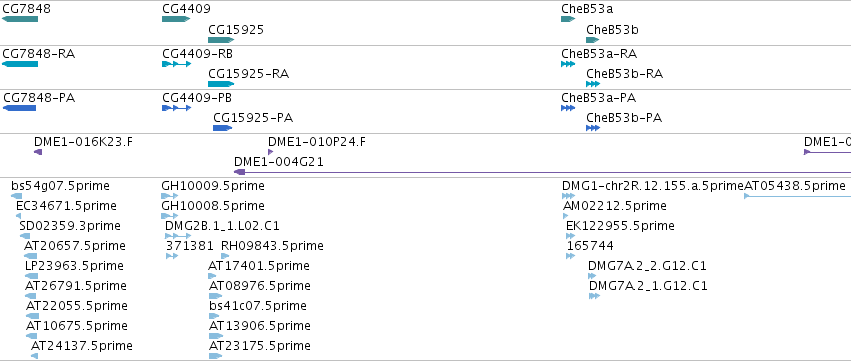The height and width of the screenshot is (361, 851).
Task: Click the RH09843.5prime EST label
Action: [x=272, y=246]
